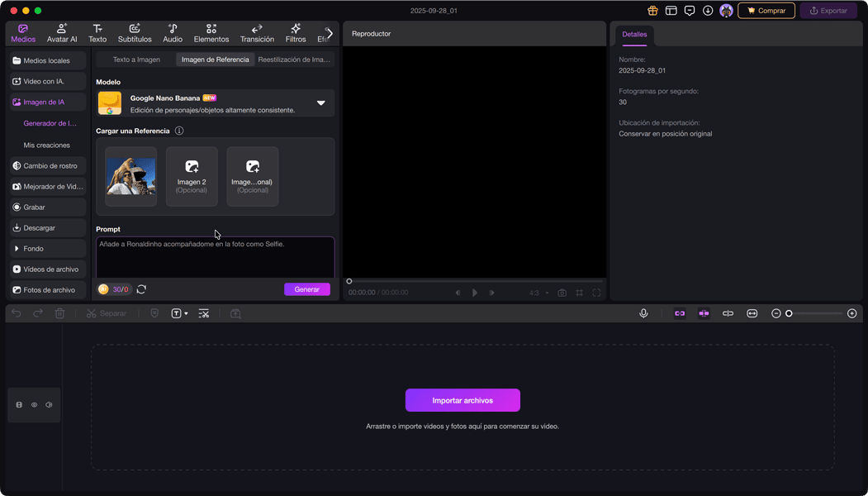Click the Importar archivos button
Image resolution: width=868 pixels, height=496 pixels.
pos(462,400)
